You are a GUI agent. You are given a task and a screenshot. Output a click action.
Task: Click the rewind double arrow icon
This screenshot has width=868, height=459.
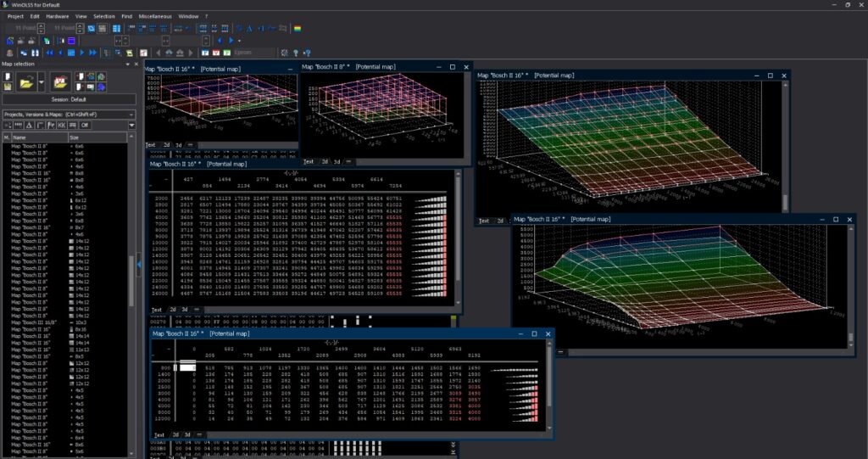(x=49, y=53)
